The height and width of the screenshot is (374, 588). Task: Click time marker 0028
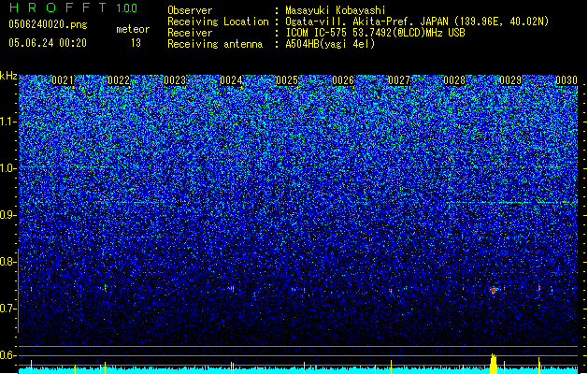click(x=454, y=80)
